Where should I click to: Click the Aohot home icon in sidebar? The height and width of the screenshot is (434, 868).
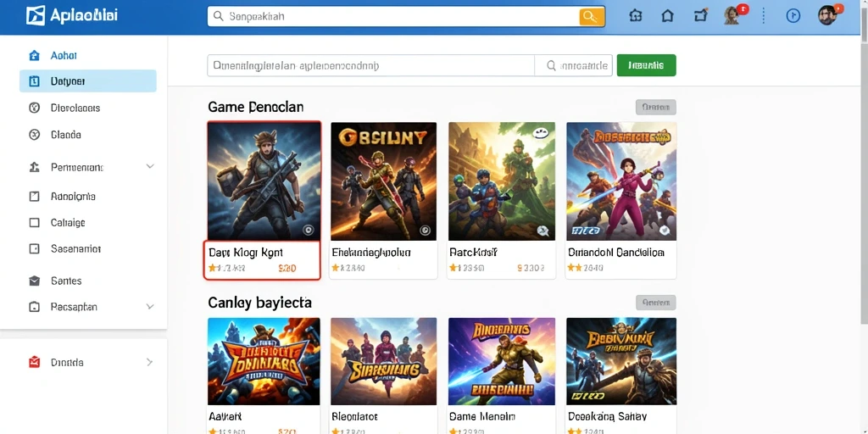34,55
